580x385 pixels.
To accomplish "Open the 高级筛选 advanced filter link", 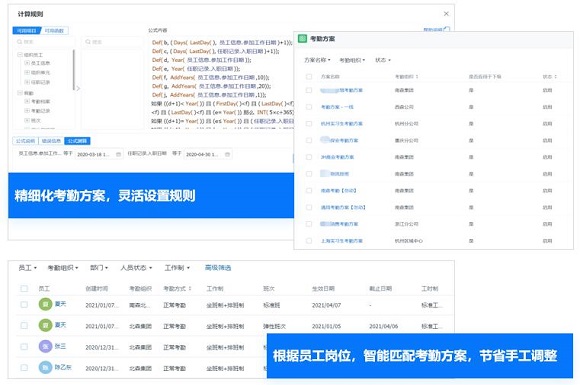I will coord(218,268).
